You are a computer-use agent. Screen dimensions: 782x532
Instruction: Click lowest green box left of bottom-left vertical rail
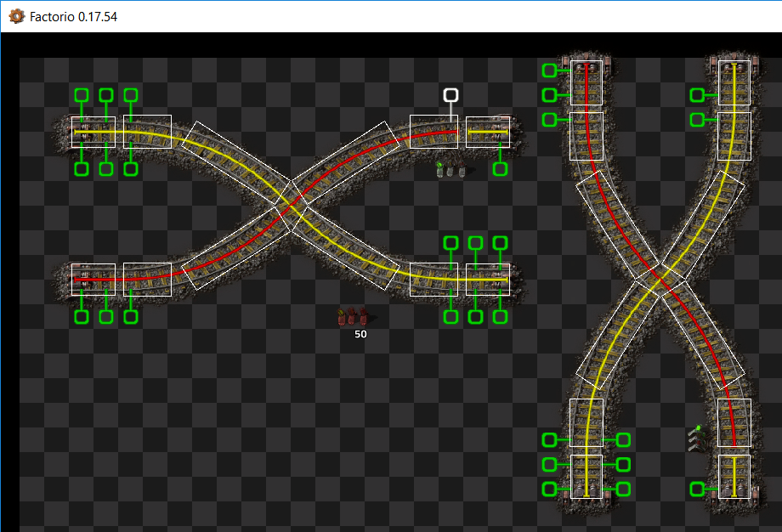pyautogui.click(x=549, y=490)
